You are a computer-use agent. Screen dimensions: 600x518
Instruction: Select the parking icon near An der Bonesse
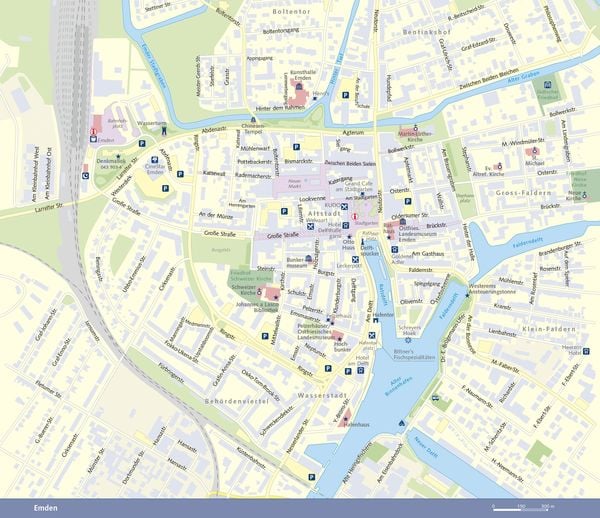(x=346, y=95)
